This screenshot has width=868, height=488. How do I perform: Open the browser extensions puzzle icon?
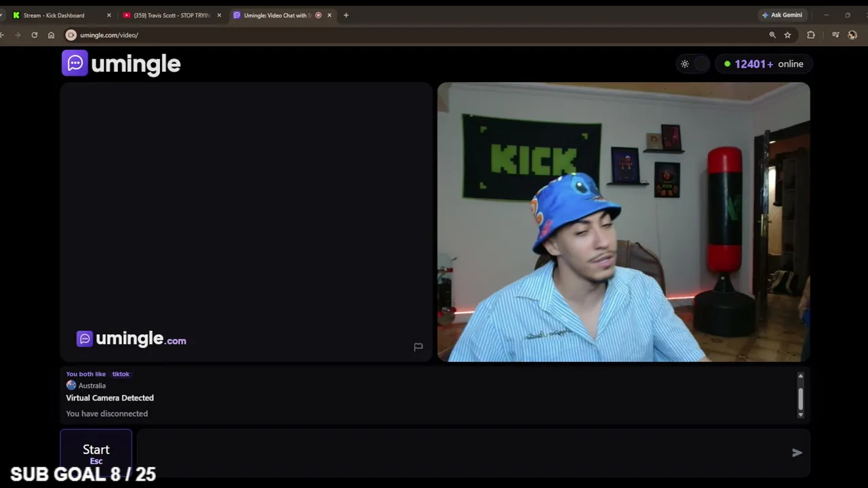pos(811,35)
